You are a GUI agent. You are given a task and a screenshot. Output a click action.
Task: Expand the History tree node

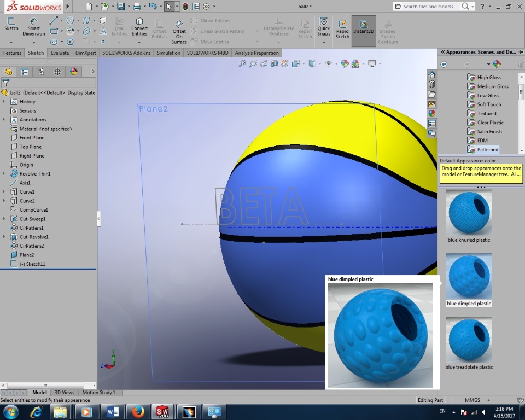pyautogui.click(x=4, y=102)
